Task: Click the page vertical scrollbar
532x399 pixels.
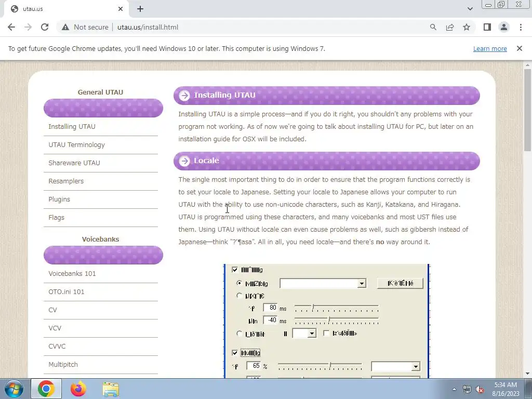Action: 527,110
